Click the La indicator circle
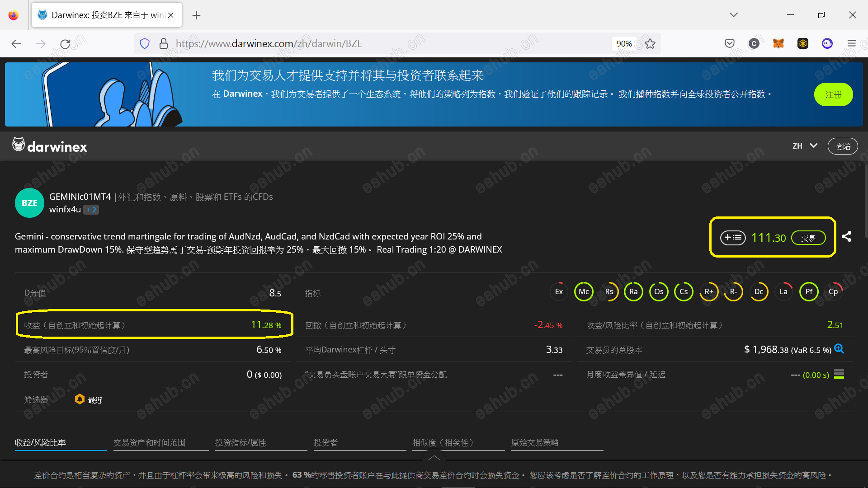The width and height of the screenshot is (868, 488). coord(783,292)
